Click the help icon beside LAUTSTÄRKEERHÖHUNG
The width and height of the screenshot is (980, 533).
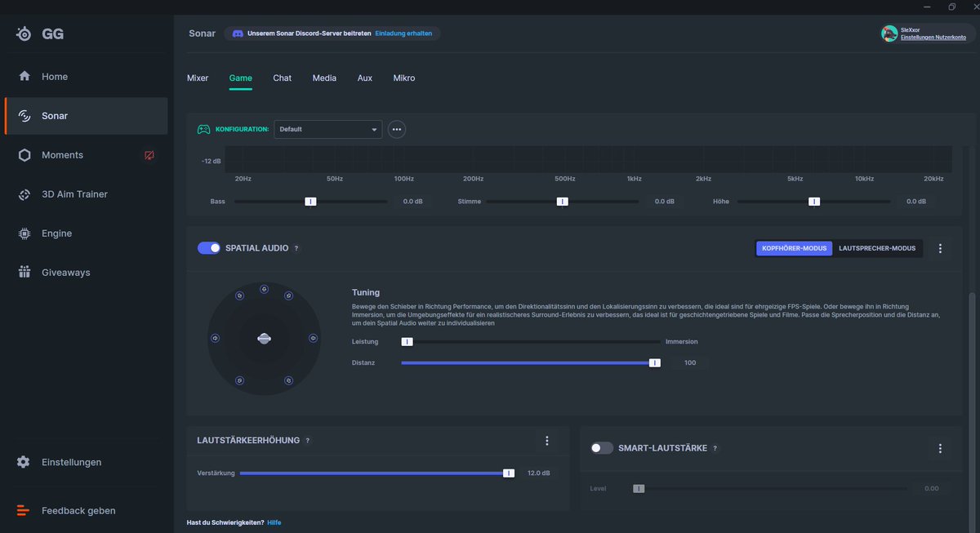tap(307, 441)
